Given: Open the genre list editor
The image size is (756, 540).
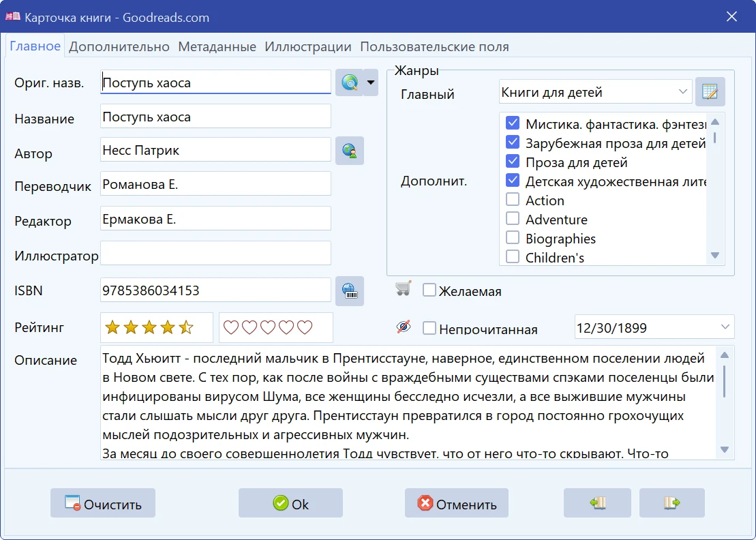Looking at the screenshot, I should (710, 91).
